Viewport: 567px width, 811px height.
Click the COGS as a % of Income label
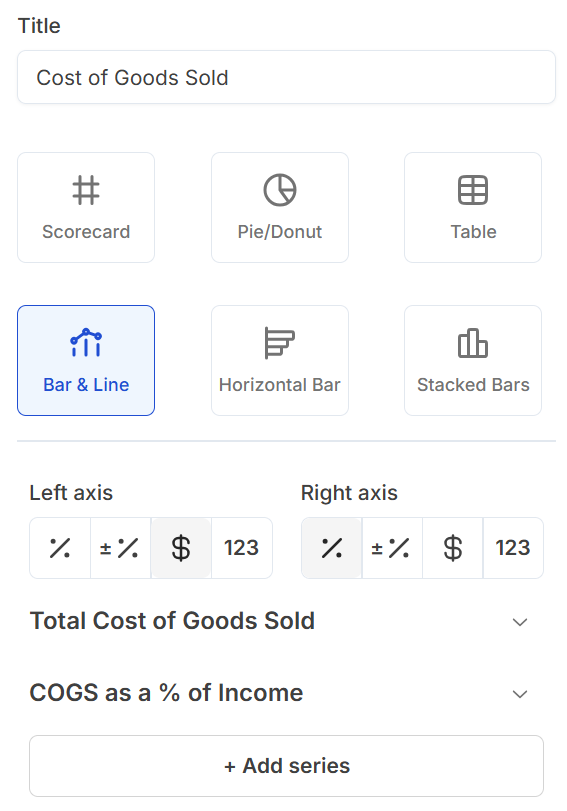click(x=166, y=693)
